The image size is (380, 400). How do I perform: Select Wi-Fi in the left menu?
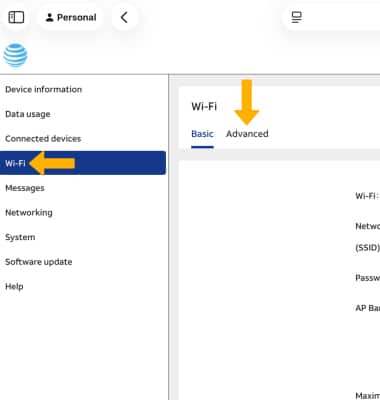(83, 163)
